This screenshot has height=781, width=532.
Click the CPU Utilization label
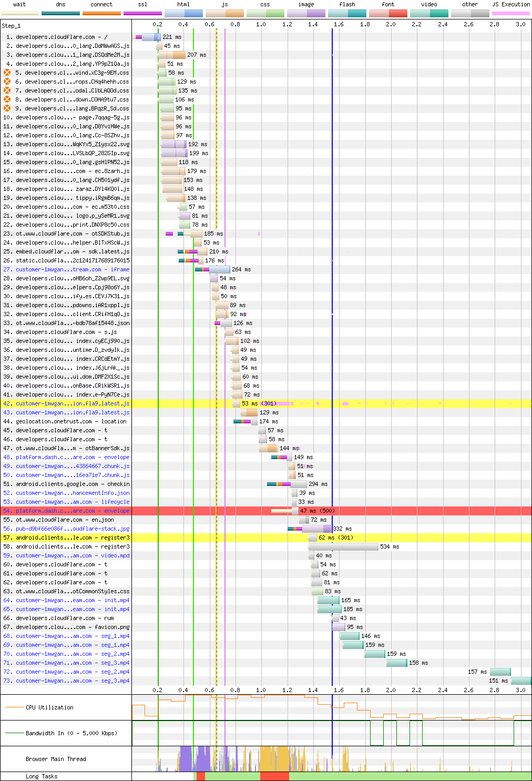point(49,707)
